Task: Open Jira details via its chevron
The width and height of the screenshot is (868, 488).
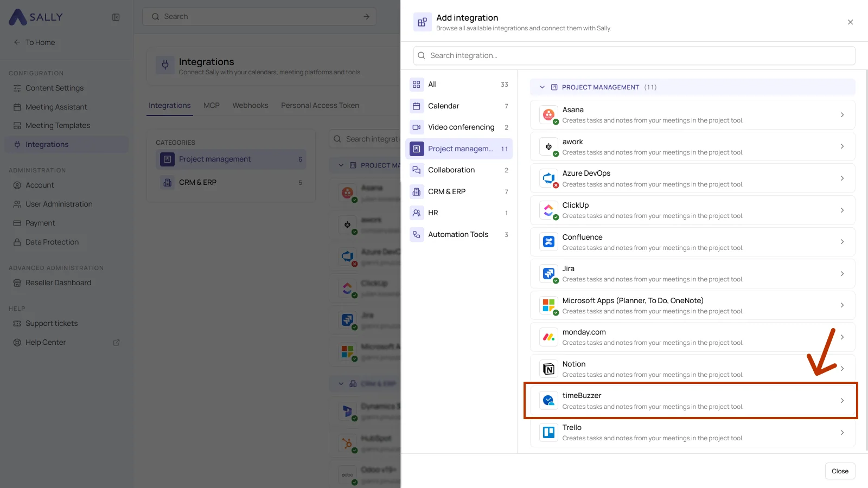Action: tap(842, 274)
